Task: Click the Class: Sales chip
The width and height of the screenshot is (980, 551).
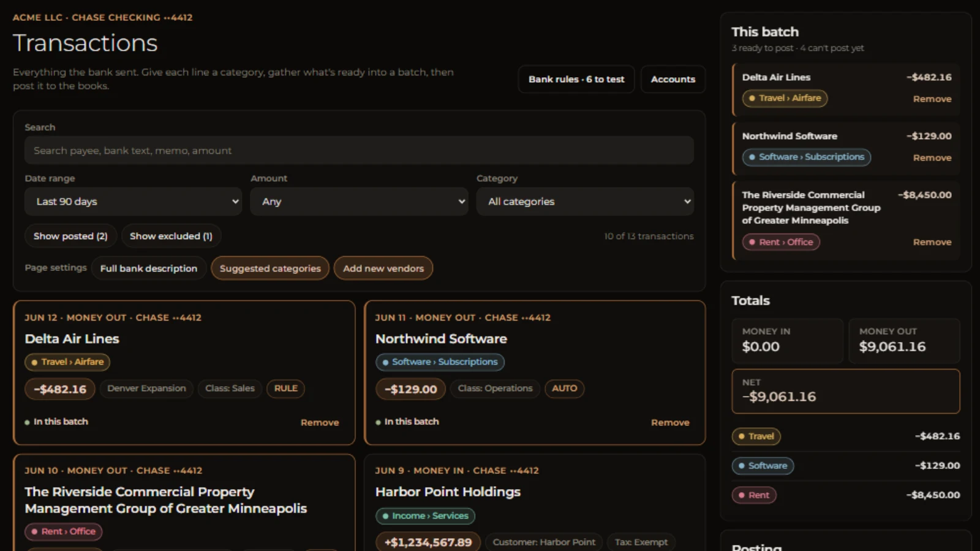Action: pyautogui.click(x=230, y=389)
